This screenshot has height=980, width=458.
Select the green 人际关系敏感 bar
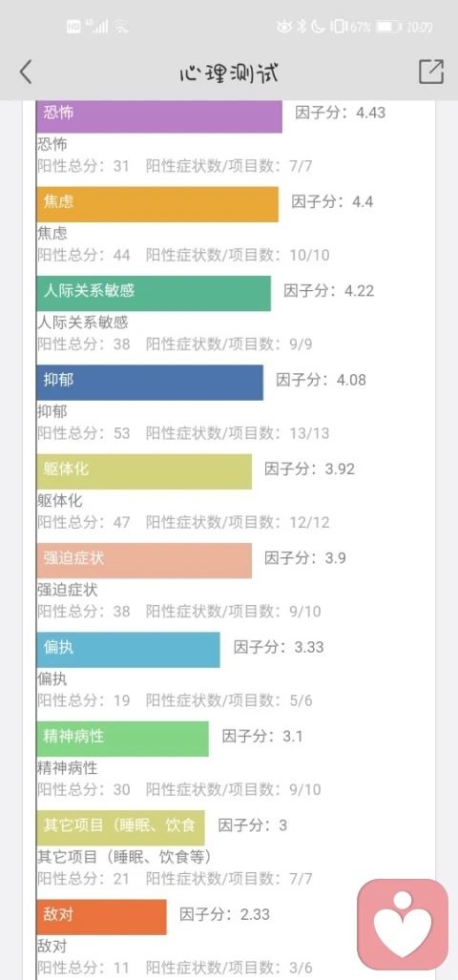154,293
